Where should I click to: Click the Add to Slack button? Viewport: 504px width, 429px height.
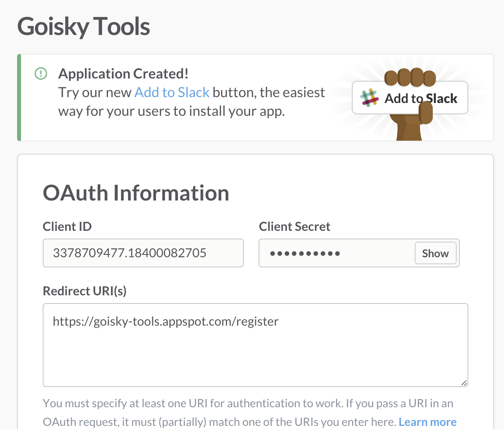point(410,98)
